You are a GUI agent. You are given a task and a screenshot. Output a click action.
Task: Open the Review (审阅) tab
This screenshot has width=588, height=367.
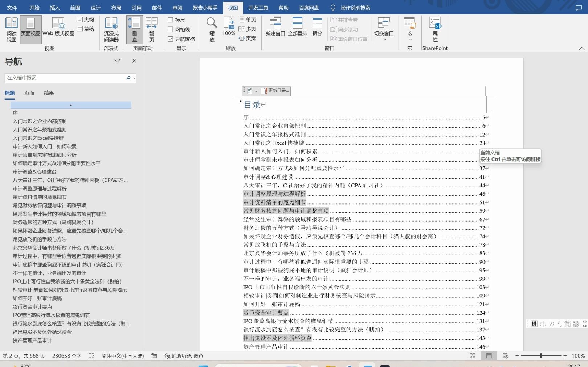[177, 8]
